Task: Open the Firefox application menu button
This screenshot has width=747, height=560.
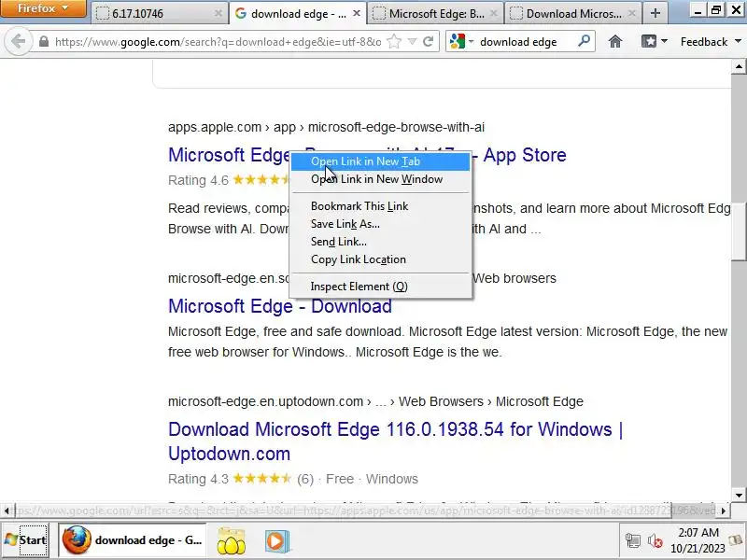Action: [43, 8]
